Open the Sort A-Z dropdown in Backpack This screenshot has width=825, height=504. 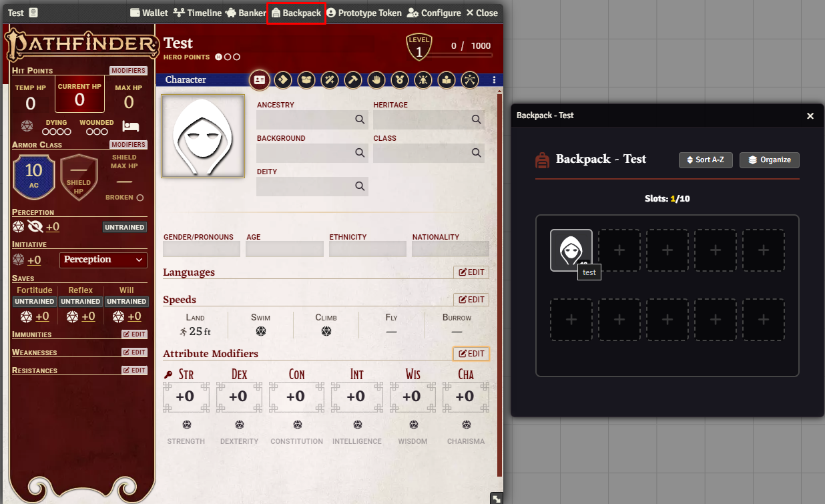(706, 160)
